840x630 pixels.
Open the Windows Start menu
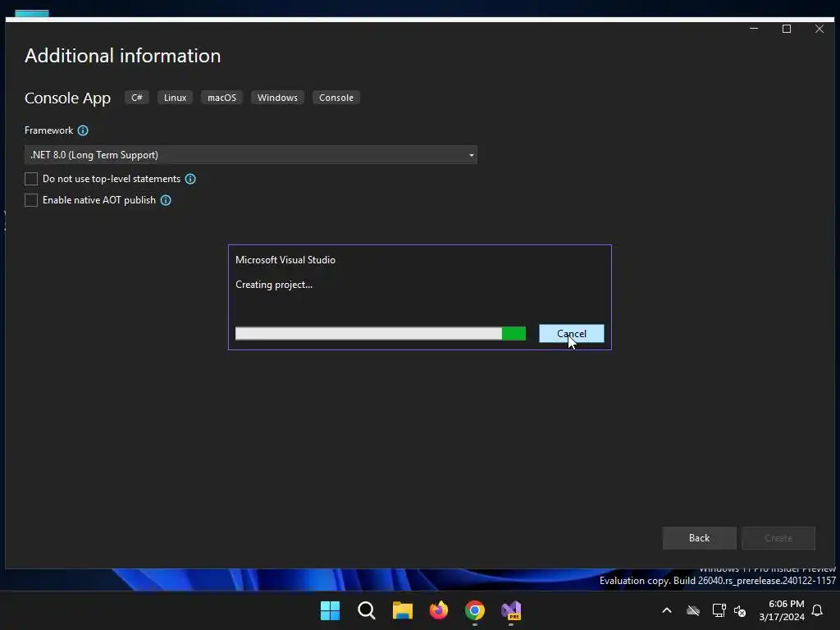point(330,610)
